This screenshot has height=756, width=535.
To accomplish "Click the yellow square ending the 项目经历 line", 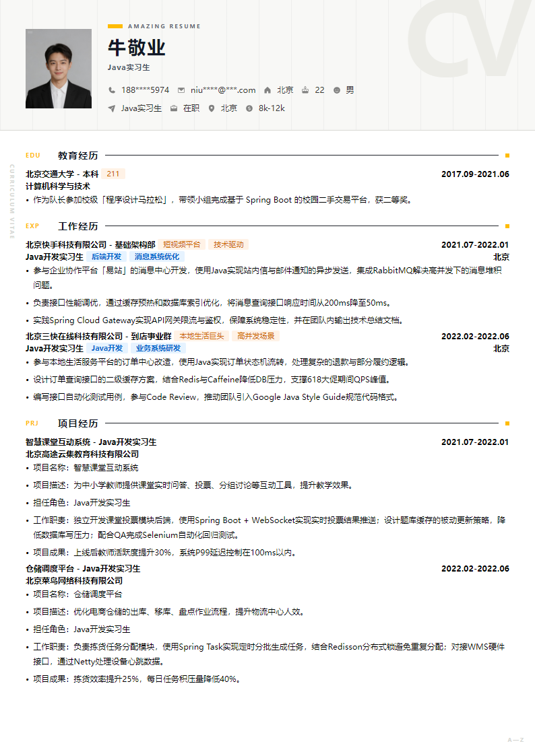I will coord(507,423).
